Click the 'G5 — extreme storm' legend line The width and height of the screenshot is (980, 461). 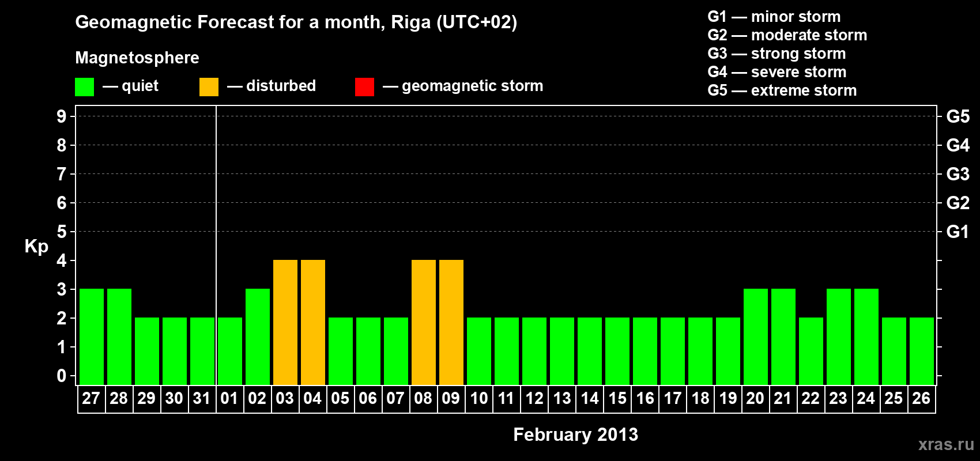[x=782, y=90]
